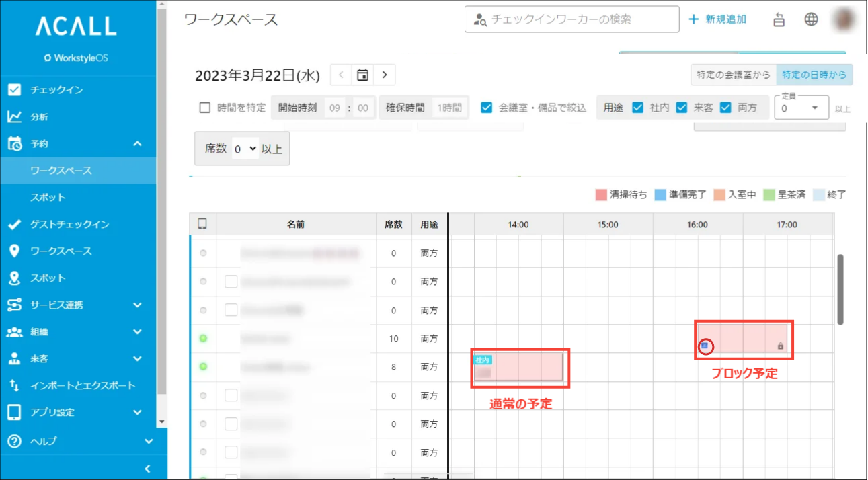Click the calendar date picker icon
Screen dimensions: 868x480
[x=362, y=75]
